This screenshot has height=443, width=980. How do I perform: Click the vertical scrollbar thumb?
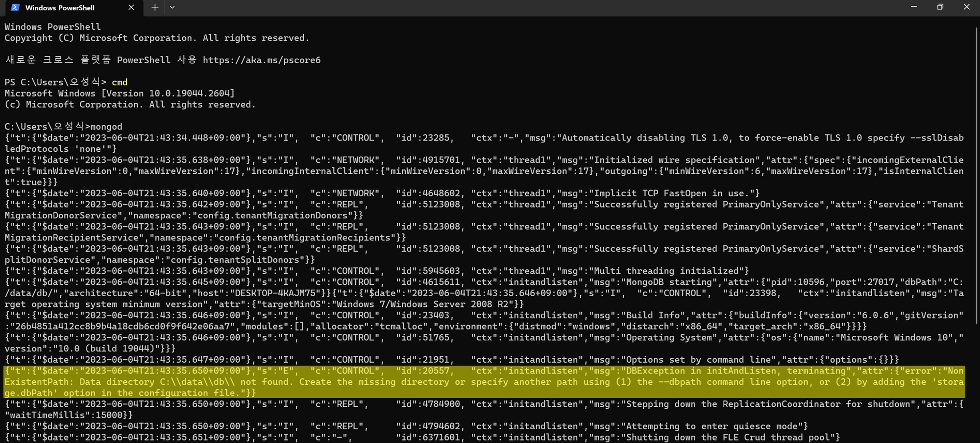point(976,176)
